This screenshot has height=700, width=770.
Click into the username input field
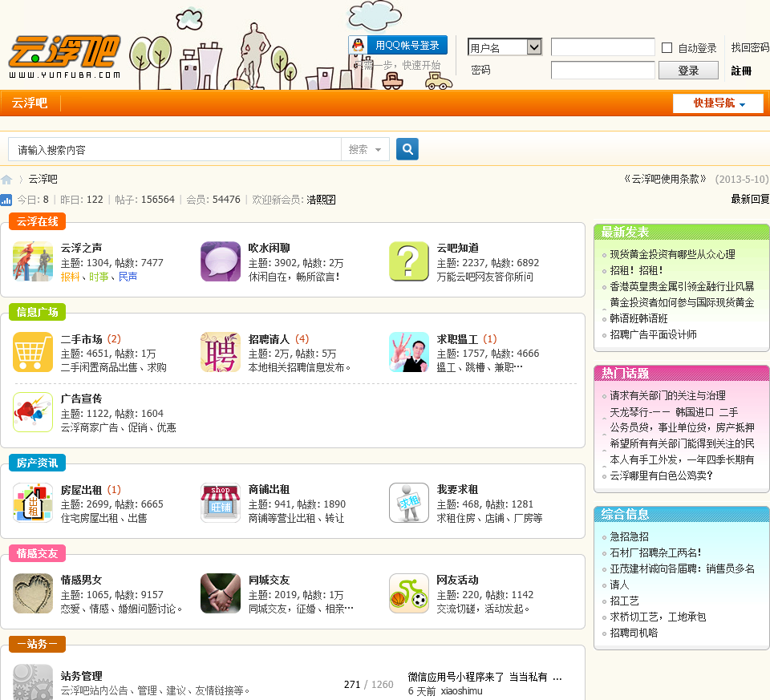602,47
